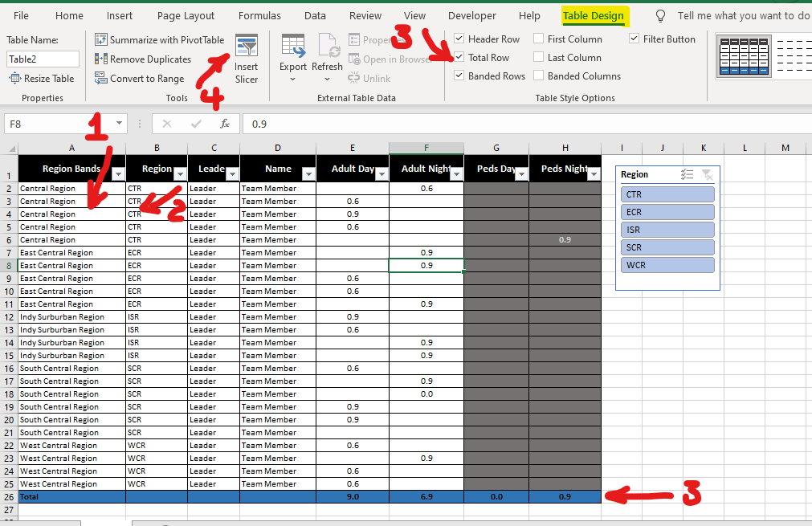Open Region column filter dropdown
The image size is (812, 526).
[x=180, y=174]
